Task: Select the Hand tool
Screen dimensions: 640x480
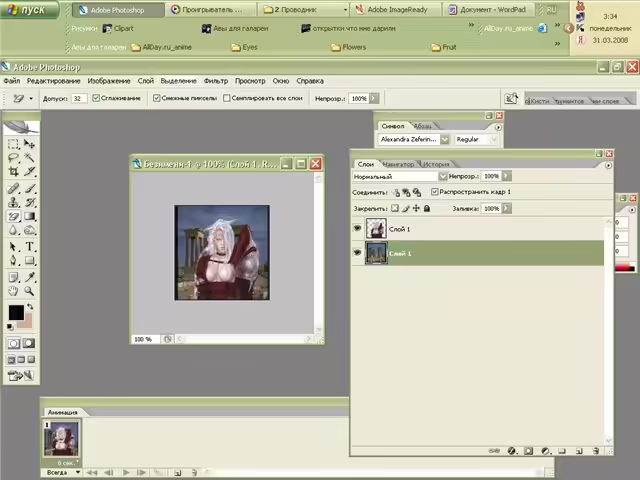Action: (x=13, y=291)
